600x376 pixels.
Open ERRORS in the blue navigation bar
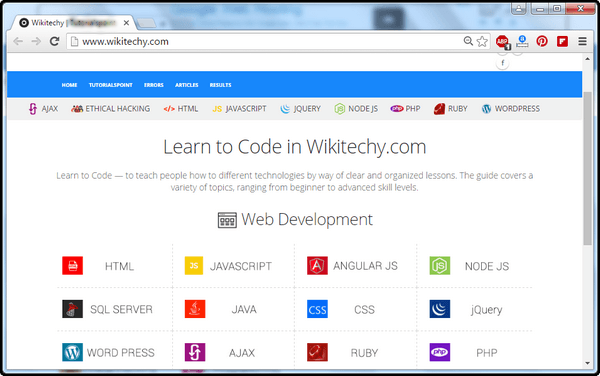tap(154, 85)
